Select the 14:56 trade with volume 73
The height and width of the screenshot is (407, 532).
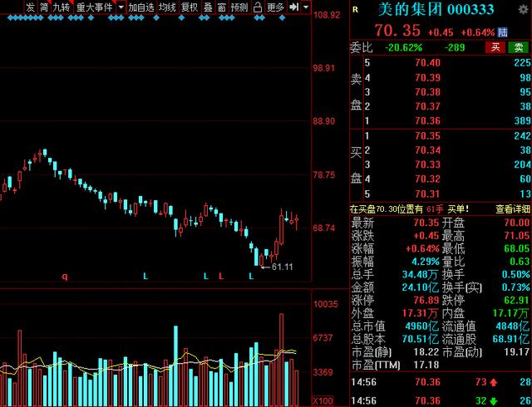click(x=441, y=382)
